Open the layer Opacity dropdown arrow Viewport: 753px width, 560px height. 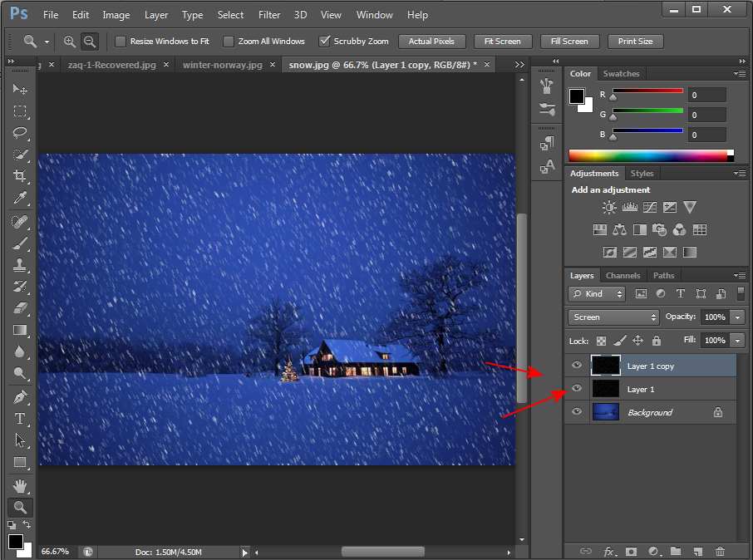[737, 317]
